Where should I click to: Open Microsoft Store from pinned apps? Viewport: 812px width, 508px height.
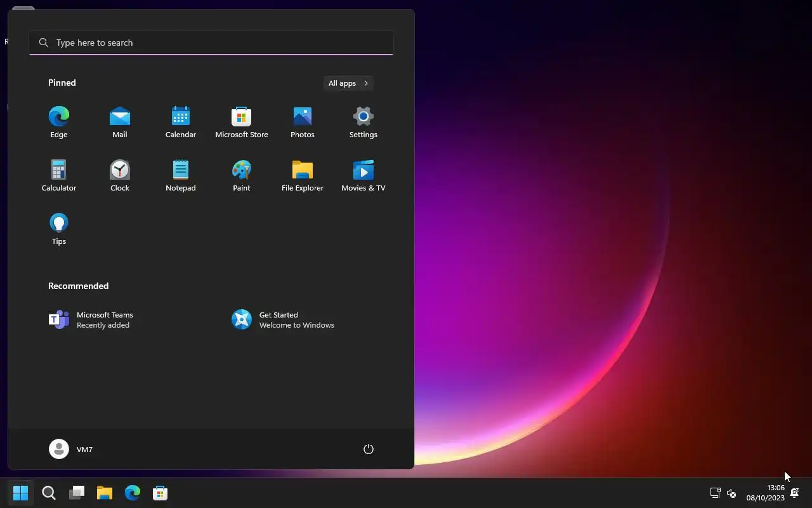[x=242, y=122]
